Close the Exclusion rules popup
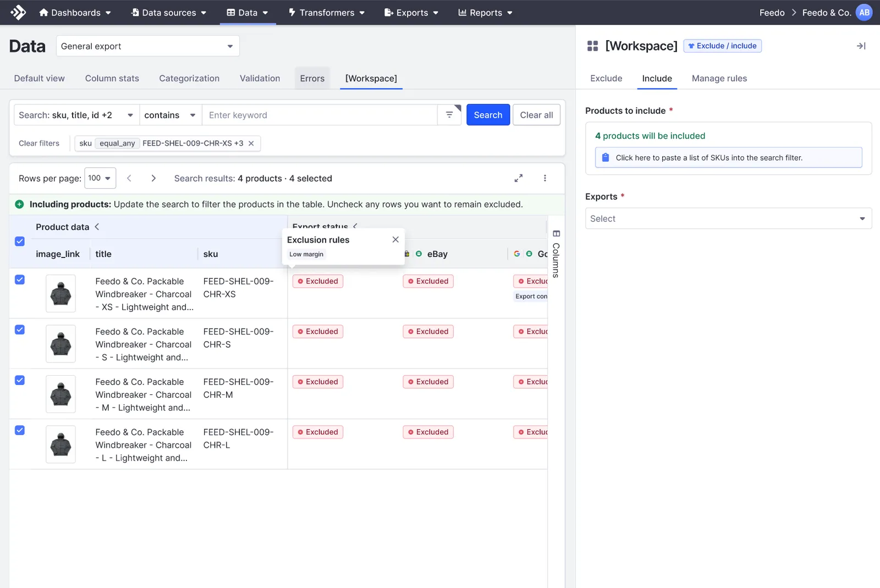The image size is (880, 588). pyautogui.click(x=395, y=240)
